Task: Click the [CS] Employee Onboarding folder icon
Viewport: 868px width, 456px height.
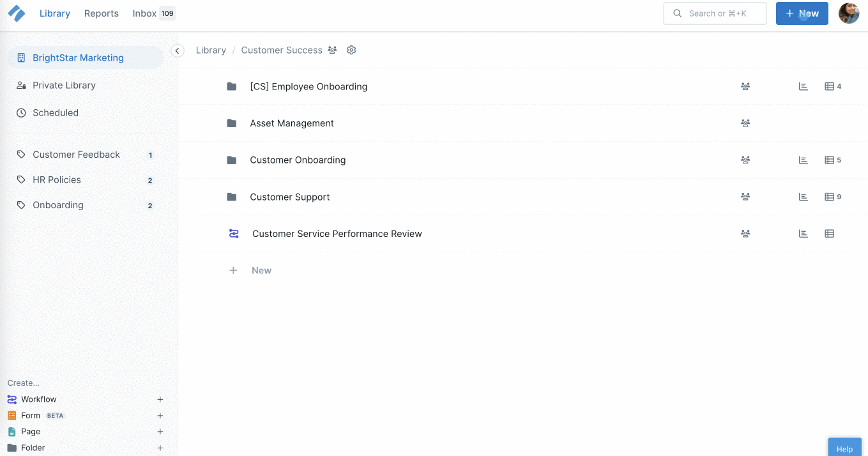Action: pos(232,86)
